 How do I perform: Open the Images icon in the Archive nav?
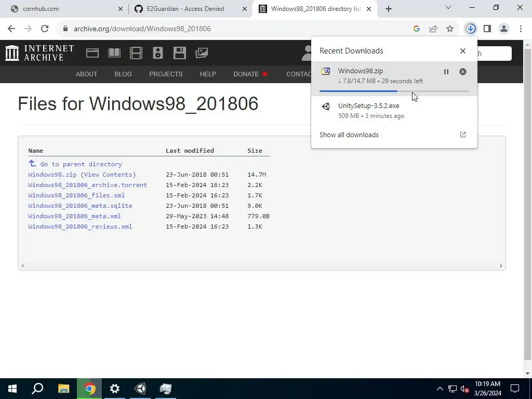(x=202, y=53)
